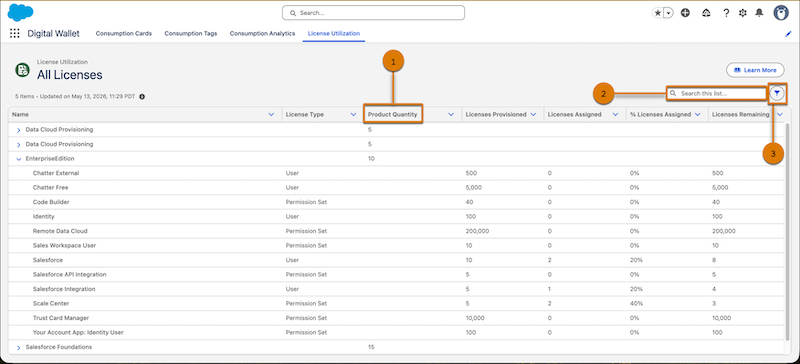Click the Learn More button
The height and width of the screenshot is (364, 800).
click(755, 70)
